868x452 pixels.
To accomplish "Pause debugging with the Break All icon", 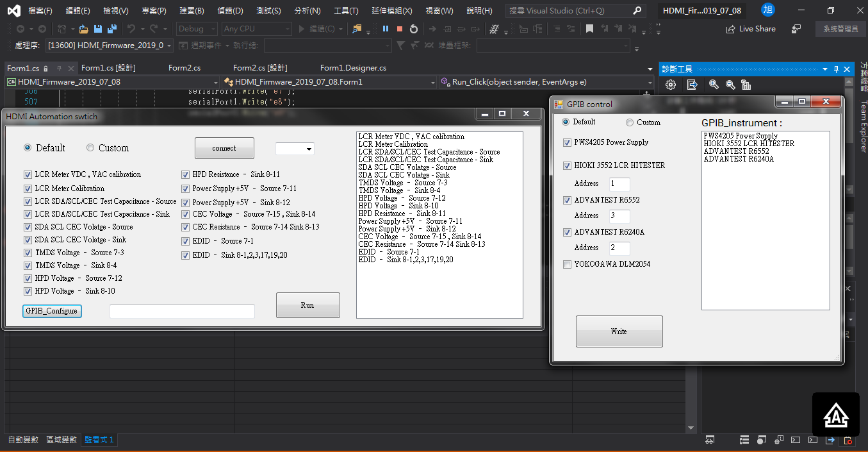I will click(386, 29).
